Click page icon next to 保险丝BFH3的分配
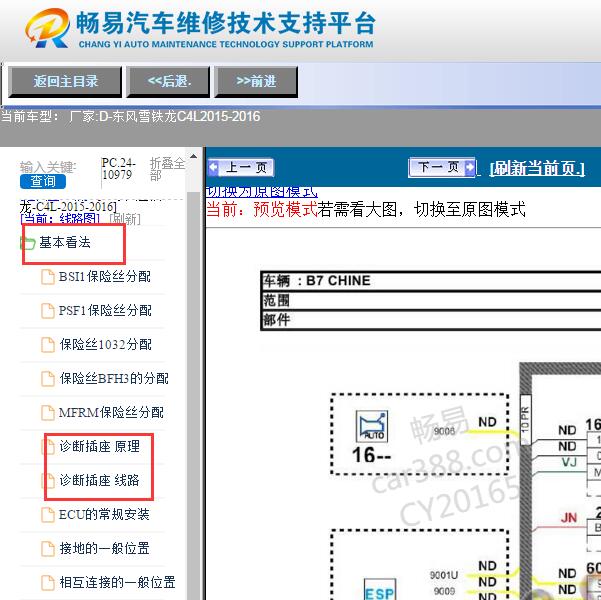The width and height of the screenshot is (601, 600). click(48, 379)
